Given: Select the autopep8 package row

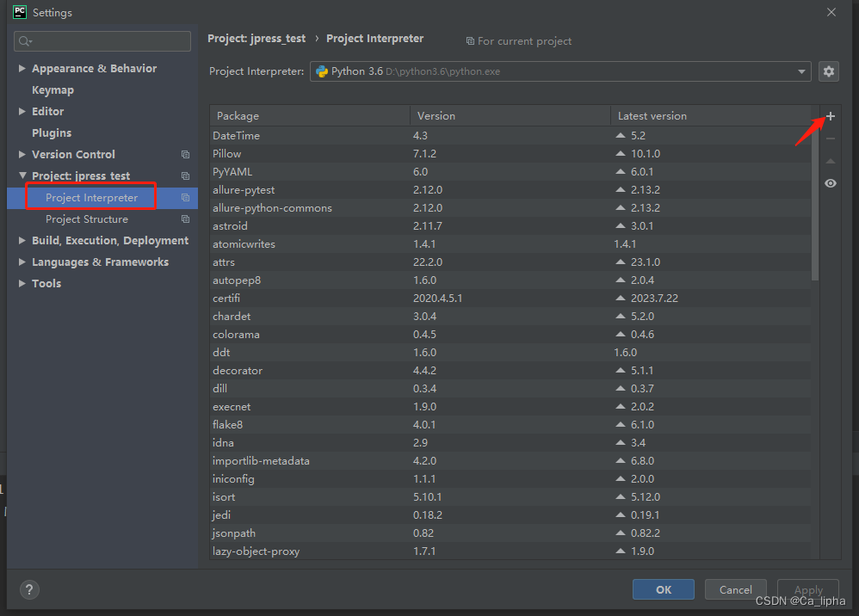Looking at the screenshot, I should (510, 280).
